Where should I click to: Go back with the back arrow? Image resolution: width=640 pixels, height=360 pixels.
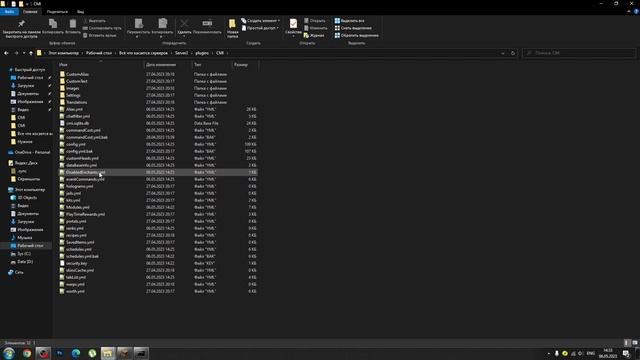click(x=6, y=53)
